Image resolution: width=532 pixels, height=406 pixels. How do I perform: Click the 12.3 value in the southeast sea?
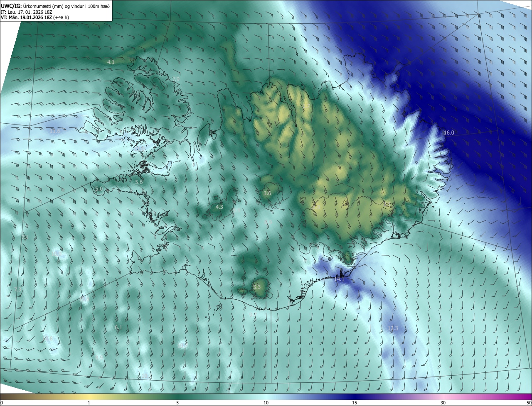pyautogui.click(x=393, y=328)
